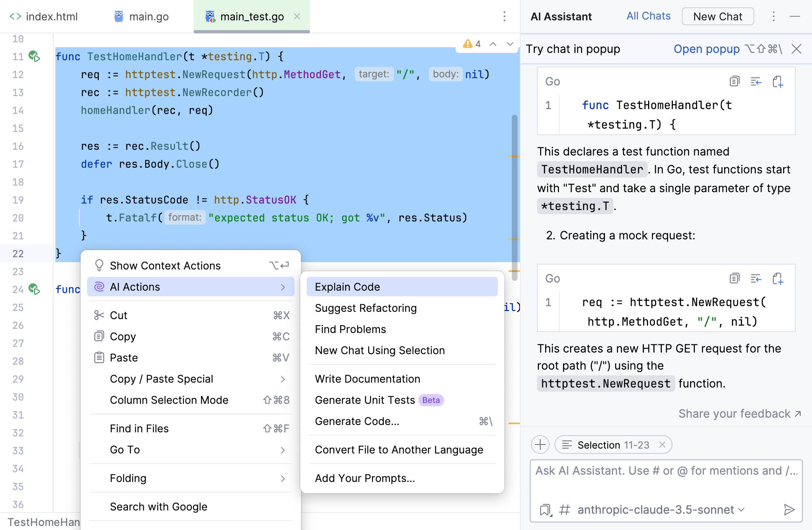Open prompt library bookmark icon
This screenshot has height=530, width=812.
(x=545, y=510)
